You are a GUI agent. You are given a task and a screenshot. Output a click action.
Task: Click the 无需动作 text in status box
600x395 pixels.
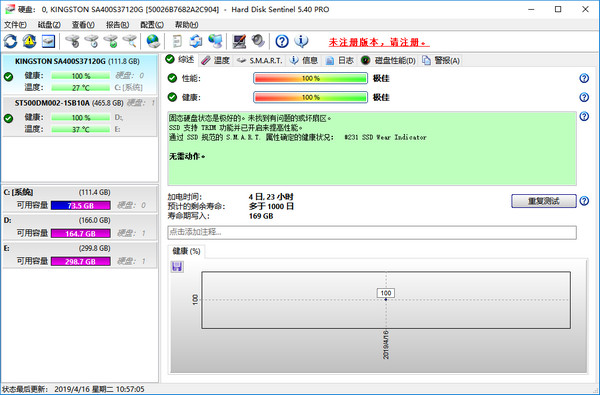coord(187,156)
